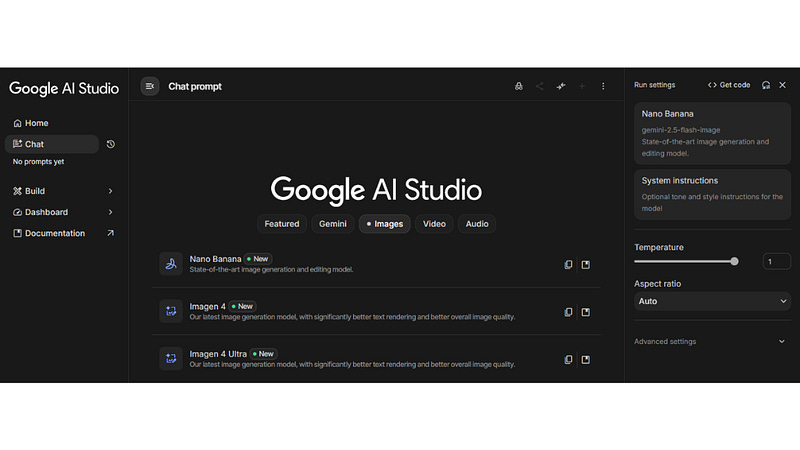Click the plus new chat icon
800x450 pixels.
click(582, 86)
